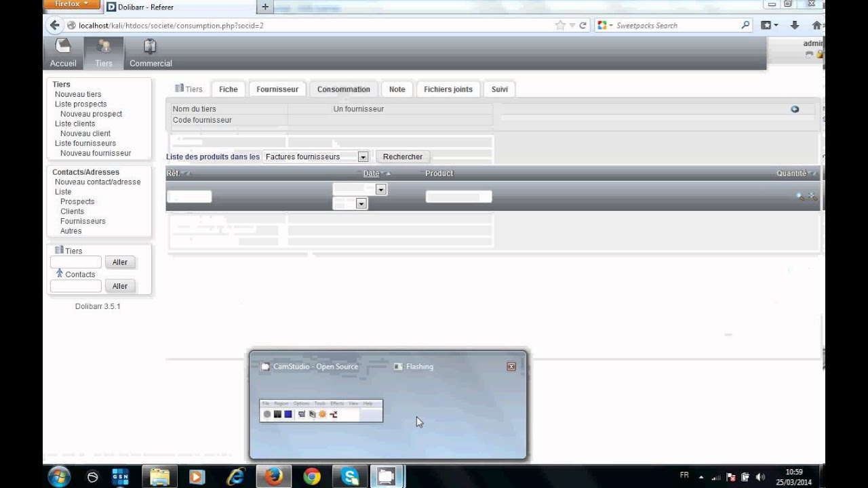Click the round next-record arrow icon
Viewport: 868px width, 488px height.
tap(795, 109)
